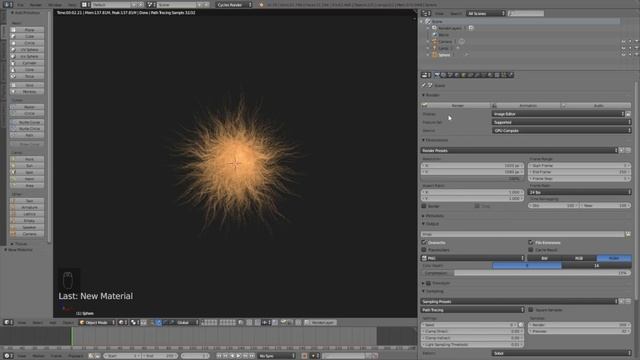Toggle the File Extensions checkbox
This screenshot has width=640, height=360.
tap(531, 242)
